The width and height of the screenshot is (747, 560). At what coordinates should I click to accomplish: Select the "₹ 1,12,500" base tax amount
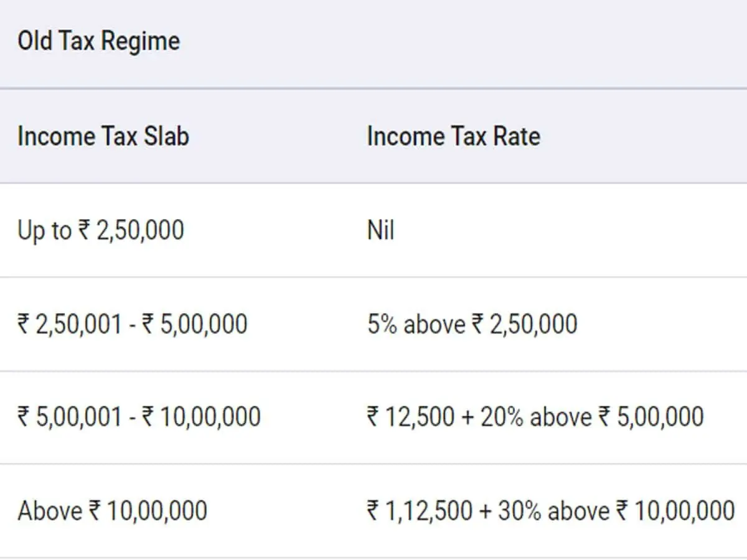pos(420,511)
